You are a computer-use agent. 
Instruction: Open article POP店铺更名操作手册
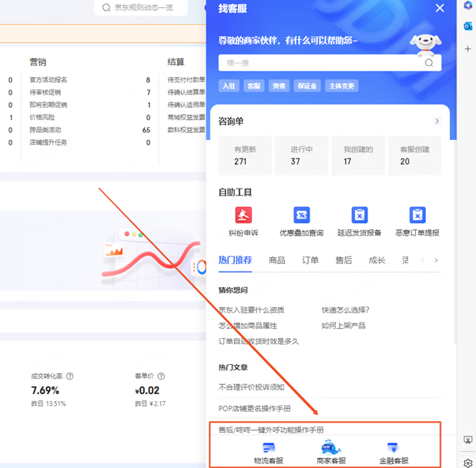[254, 409]
